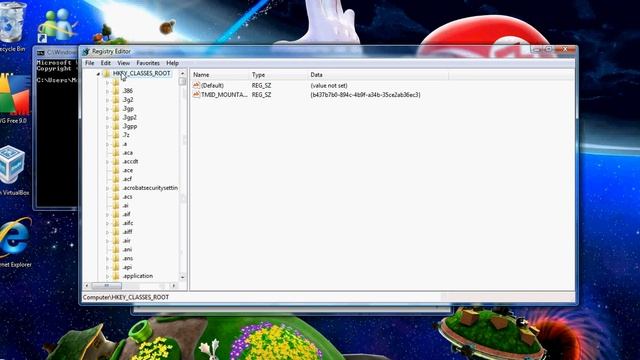Click the Command Prompt window's title icon
Viewport: 640px width, 360px height.
point(40,53)
